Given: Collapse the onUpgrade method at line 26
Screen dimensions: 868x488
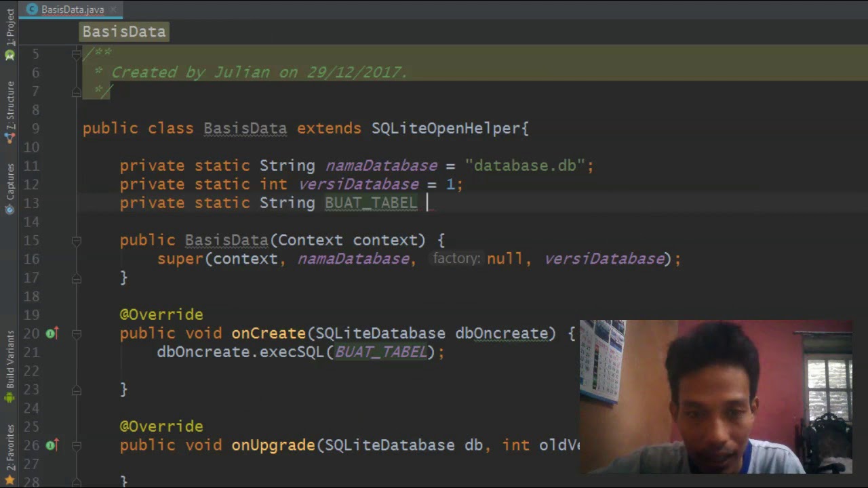Looking at the screenshot, I should tap(77, 445).
